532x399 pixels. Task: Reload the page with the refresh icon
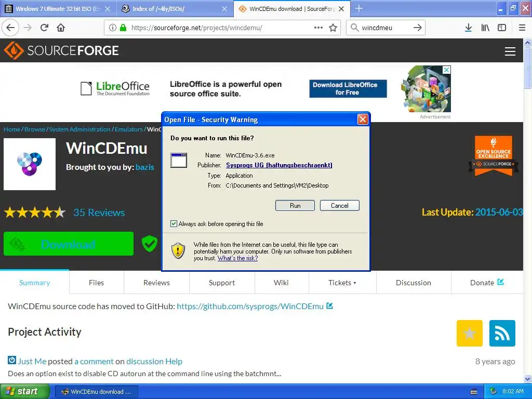[x=44, y=28]
